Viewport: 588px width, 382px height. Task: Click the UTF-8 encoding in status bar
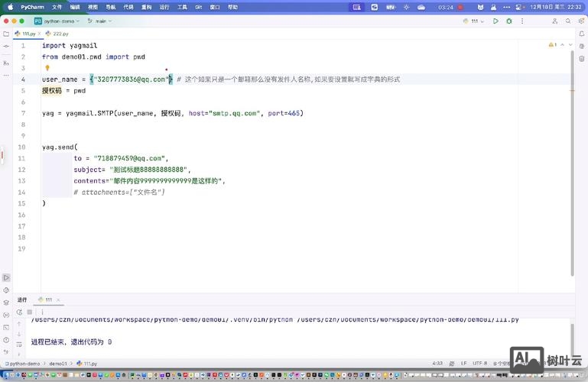(479, 364)
